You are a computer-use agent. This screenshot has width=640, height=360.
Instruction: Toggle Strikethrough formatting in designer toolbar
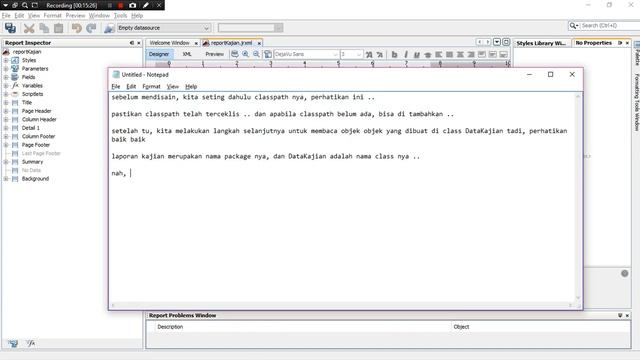pos(427,54)
